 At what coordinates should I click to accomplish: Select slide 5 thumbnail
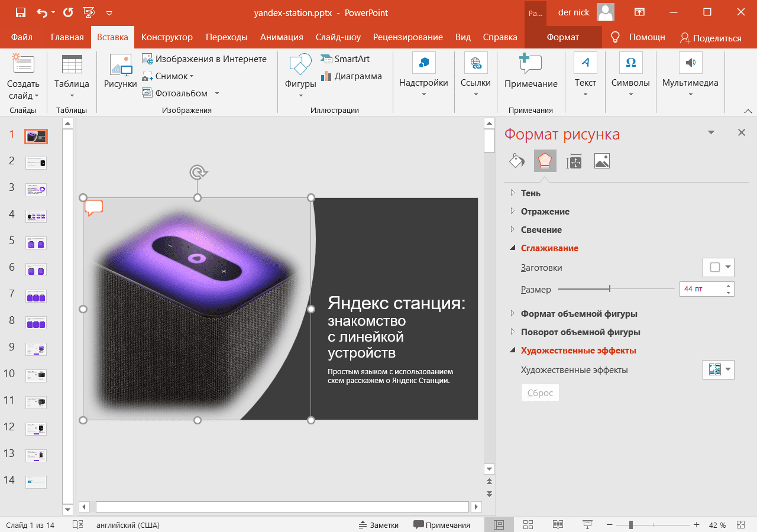pyautogui.click(x=36, y=243)
